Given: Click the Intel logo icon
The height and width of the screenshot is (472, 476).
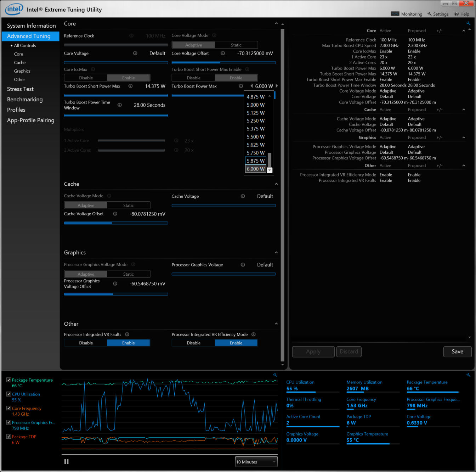Looking at the screenshot, I should point(14,9).
